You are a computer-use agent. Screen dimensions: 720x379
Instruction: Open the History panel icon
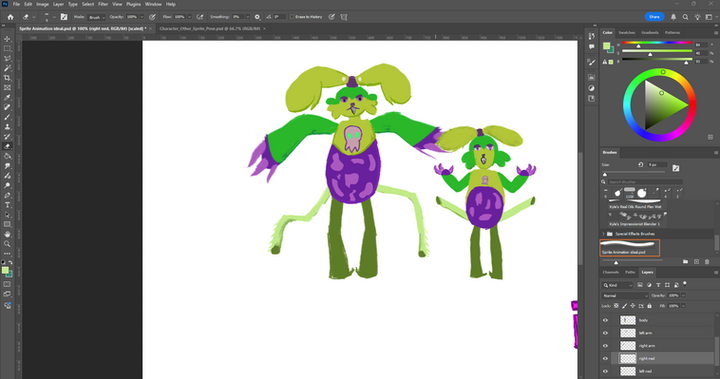591,36
